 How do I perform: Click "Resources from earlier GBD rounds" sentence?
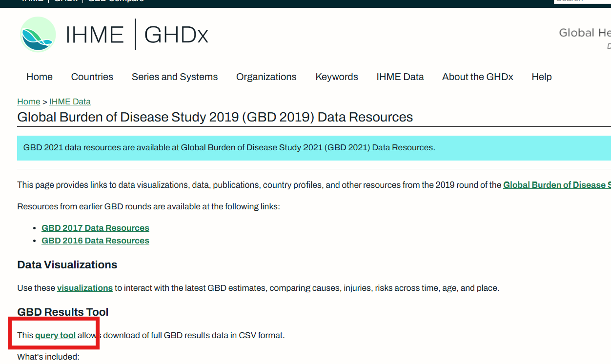pos(149,206)
